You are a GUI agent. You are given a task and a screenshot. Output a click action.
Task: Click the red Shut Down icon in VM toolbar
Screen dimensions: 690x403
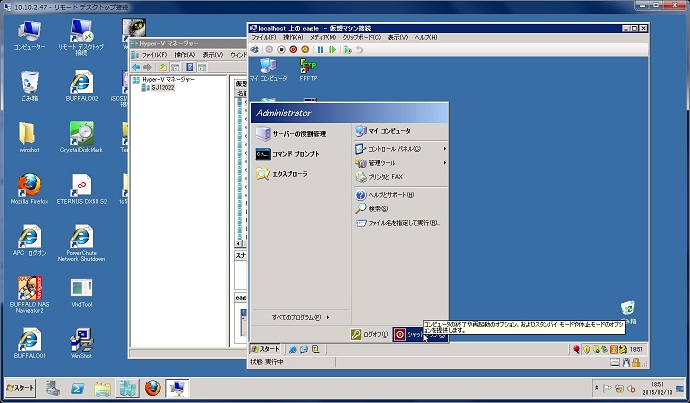pos(294,49)
